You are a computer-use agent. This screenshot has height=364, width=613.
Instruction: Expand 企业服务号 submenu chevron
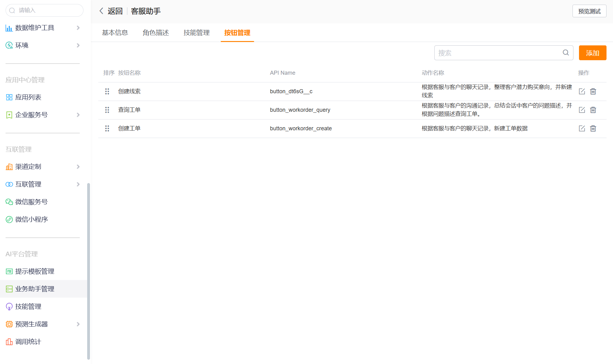pos(78,115)
